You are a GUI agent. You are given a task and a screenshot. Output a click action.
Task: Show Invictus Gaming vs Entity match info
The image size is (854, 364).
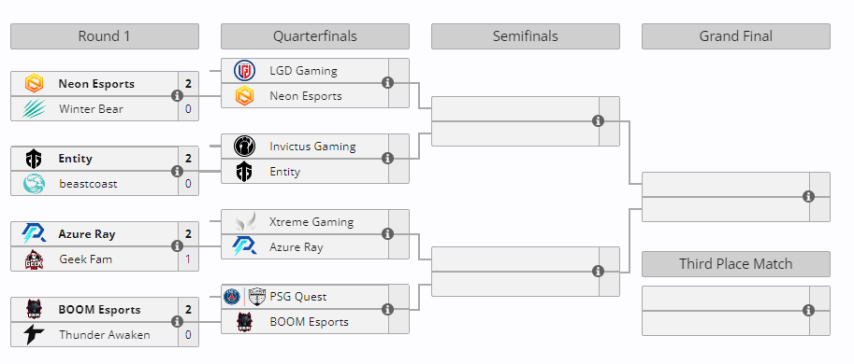[387, 158]
